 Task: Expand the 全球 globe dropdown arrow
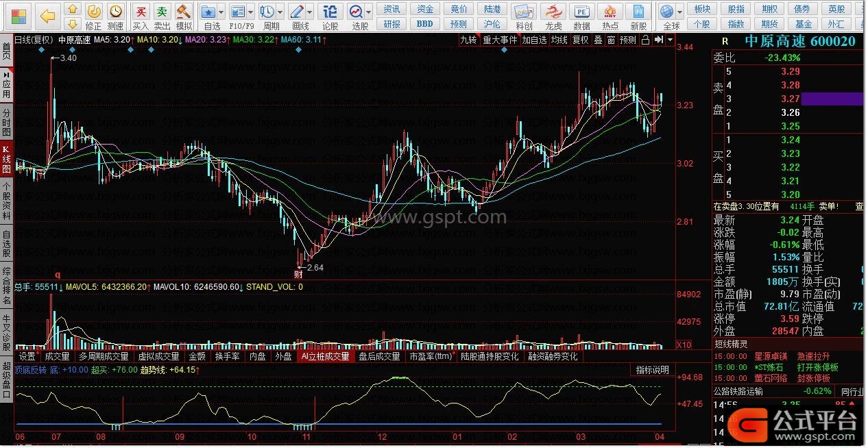click(680, 12)
